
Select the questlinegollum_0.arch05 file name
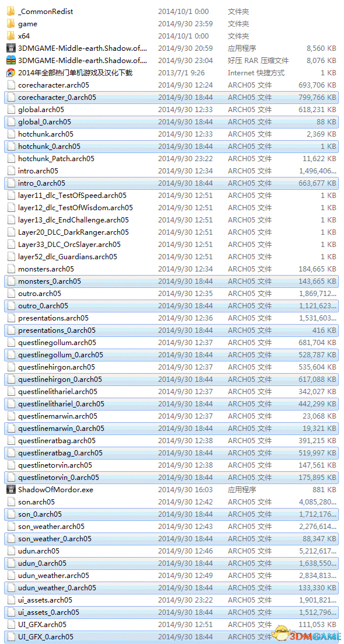[x=61, y=355]
